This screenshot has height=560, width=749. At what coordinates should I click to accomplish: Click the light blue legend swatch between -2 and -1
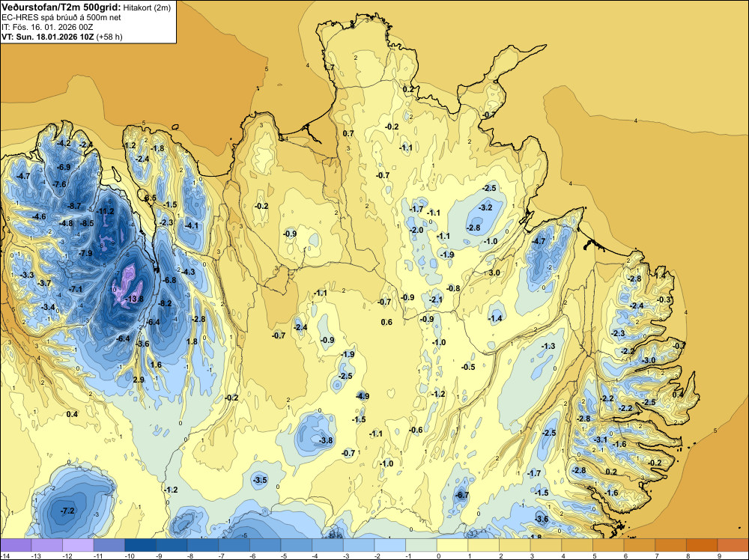coord(389,545)
